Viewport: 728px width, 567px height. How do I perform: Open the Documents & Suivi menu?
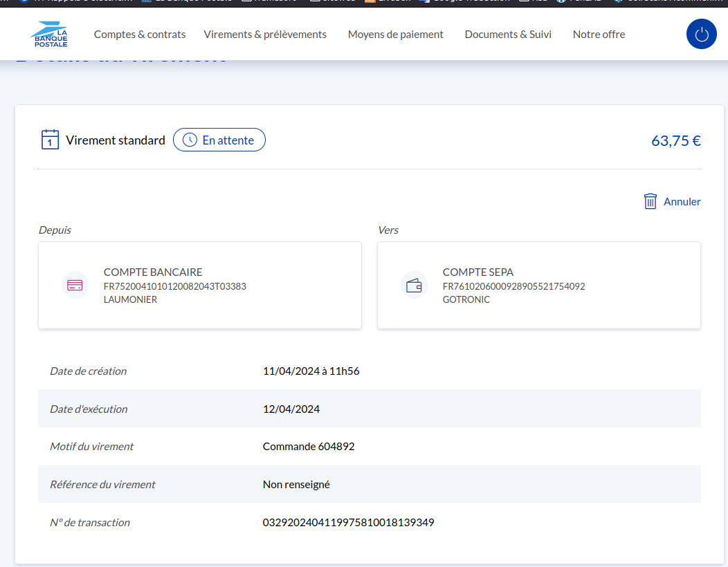(508, 34)
